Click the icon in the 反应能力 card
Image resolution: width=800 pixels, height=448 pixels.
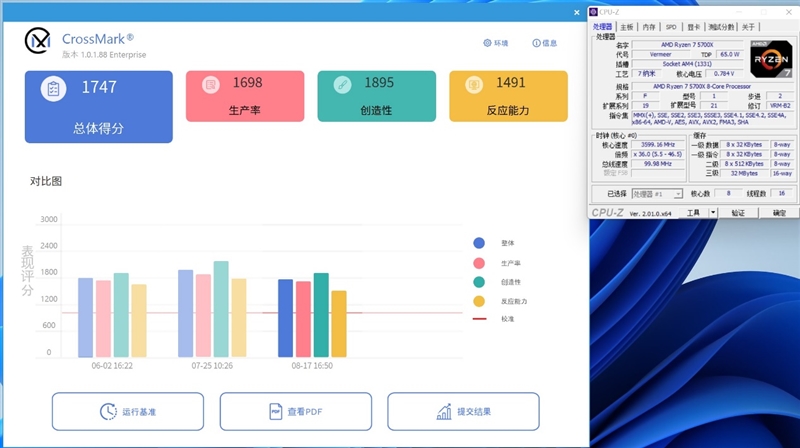(474, 84)
